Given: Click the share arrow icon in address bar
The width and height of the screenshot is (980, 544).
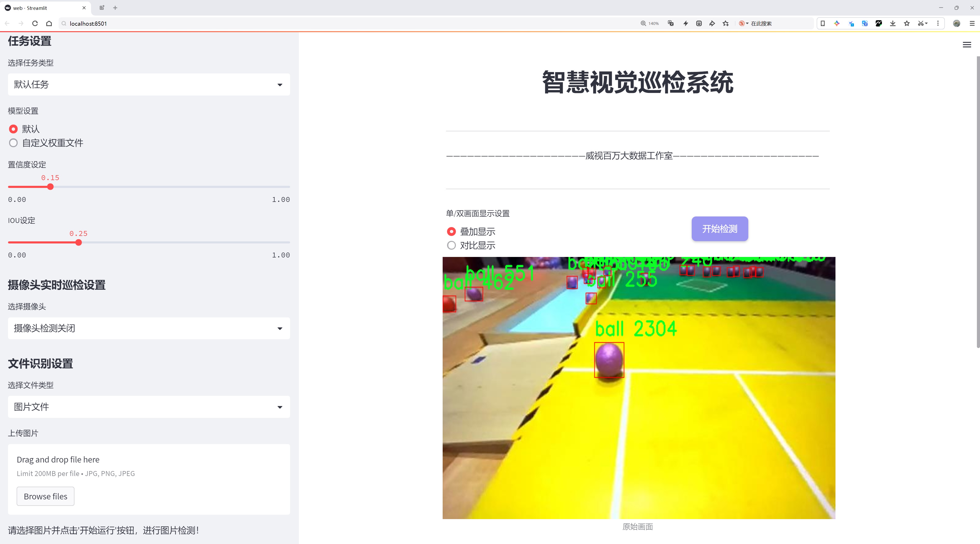Looking at the screenshot, I should [x=712, y=23].
